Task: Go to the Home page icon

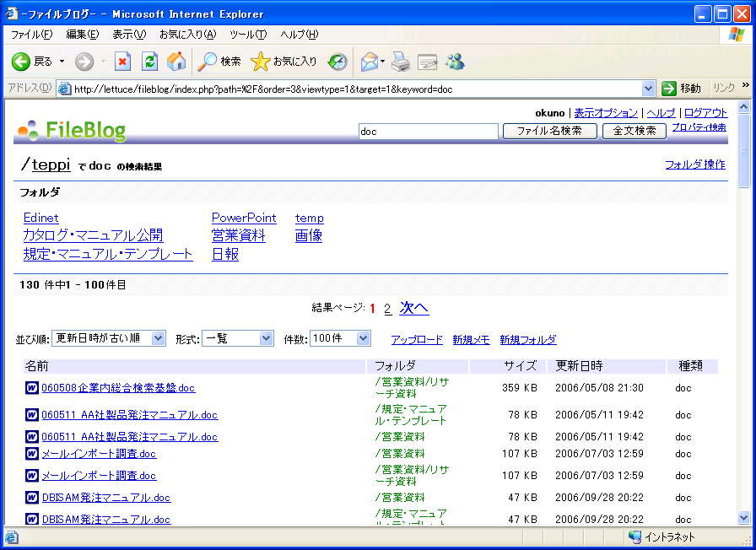Action: 176,62
